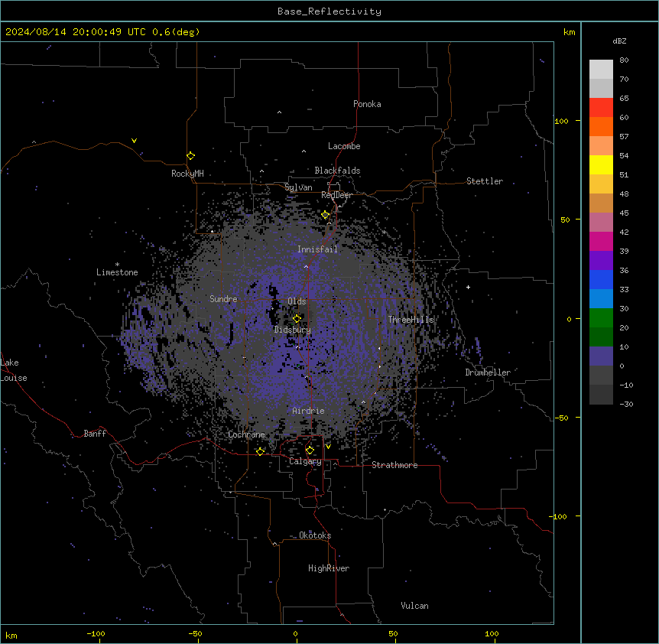This screenshot has width=659, height=644.
Task: Click the white plus marker east of ThreeHills
Action: pos(468,287)
